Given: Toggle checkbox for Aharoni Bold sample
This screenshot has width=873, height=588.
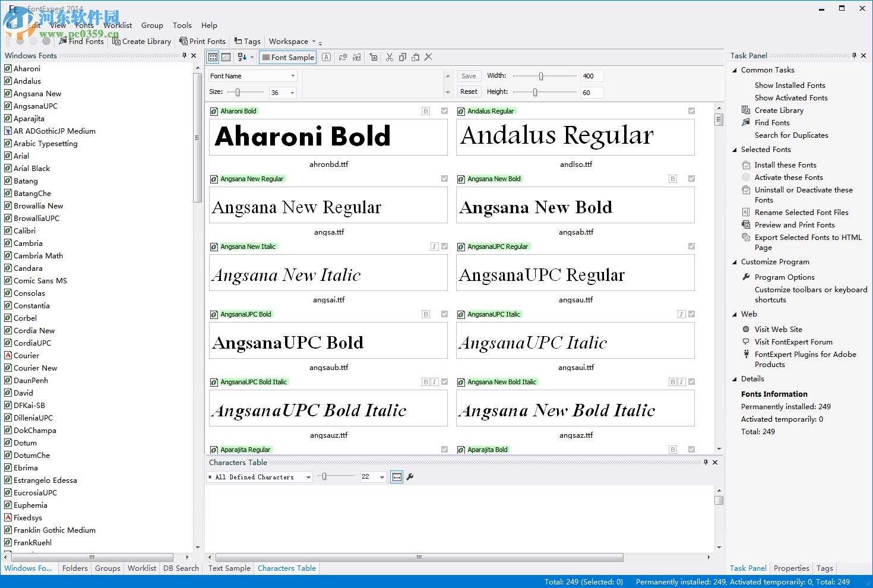Looking at the screenshot, I should click(x=444, y=111).
